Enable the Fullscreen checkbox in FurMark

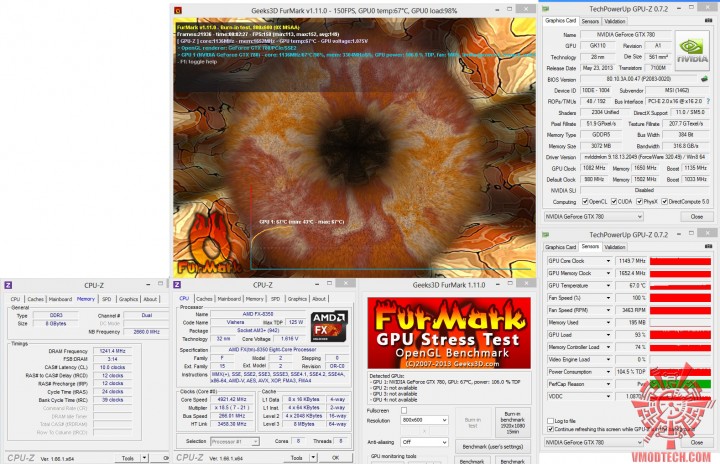[404, 411]
